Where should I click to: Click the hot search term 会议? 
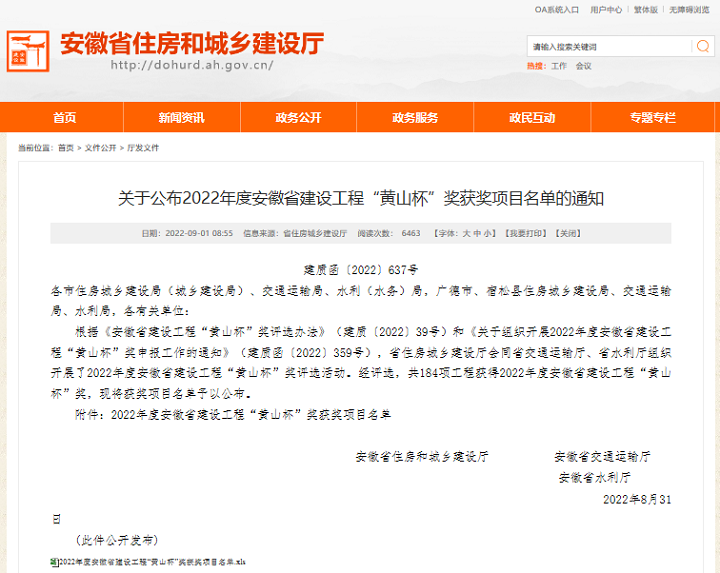click(x=583, y=66)
